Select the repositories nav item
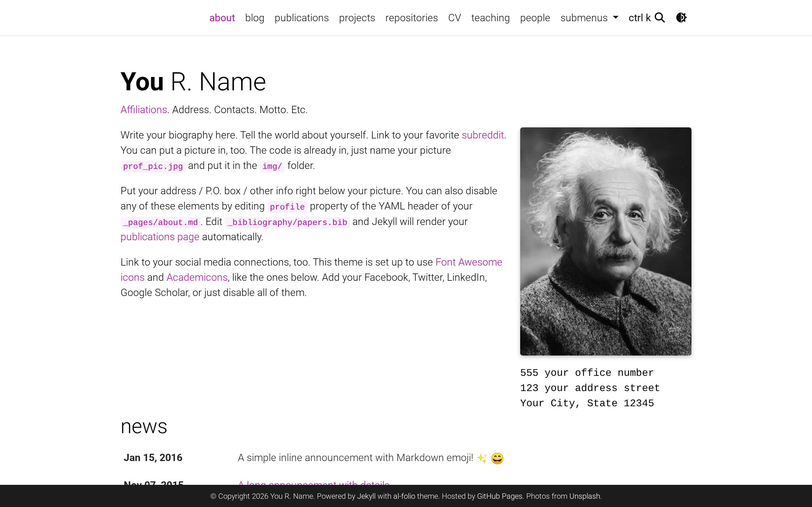 tap(411, 18)
